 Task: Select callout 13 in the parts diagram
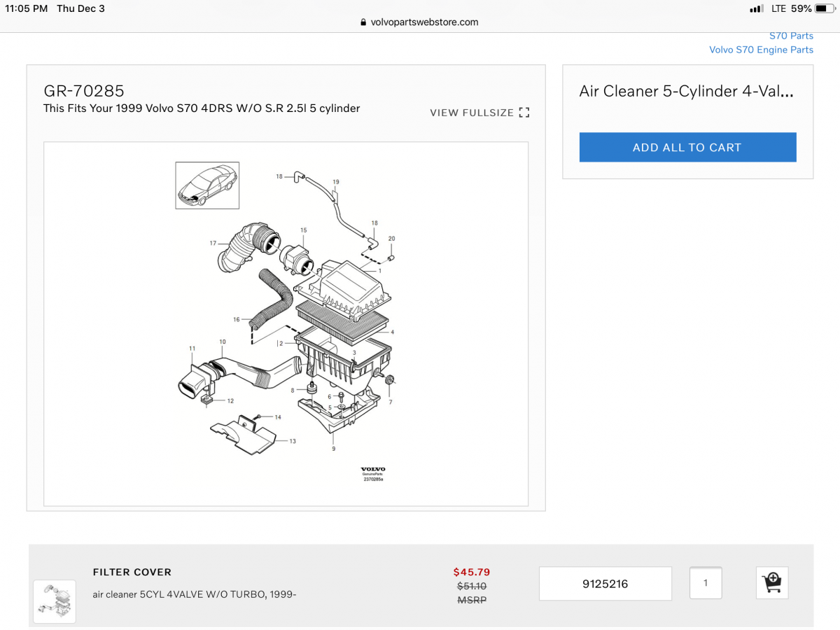[293, 442]
